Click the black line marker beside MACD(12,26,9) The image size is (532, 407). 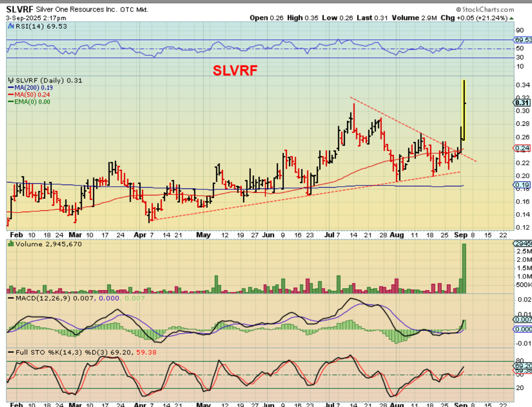click(11, 298)
